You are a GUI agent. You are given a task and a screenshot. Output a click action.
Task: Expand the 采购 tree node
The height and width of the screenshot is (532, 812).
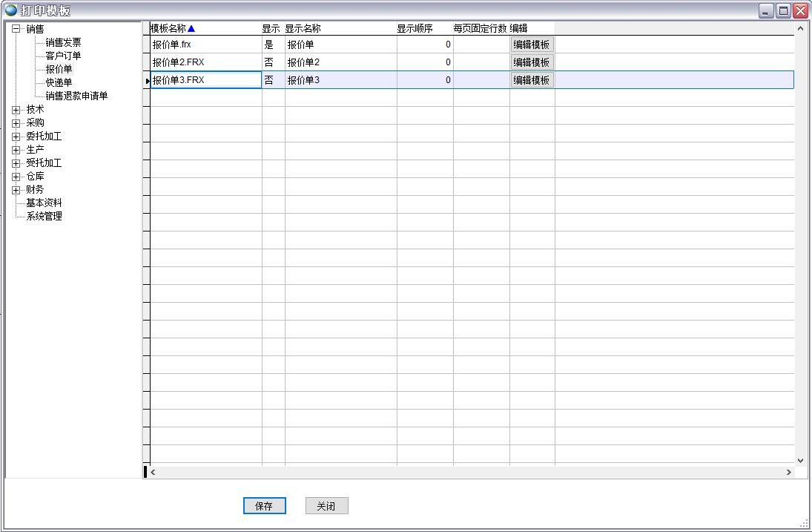16,123
